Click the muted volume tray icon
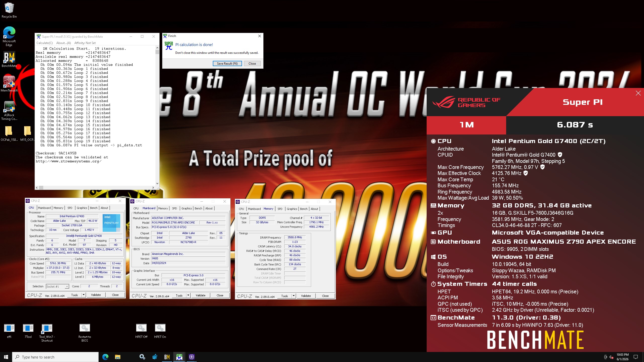Image resolution: width=644 pixels, height=362 pixels. click(611, 357)
